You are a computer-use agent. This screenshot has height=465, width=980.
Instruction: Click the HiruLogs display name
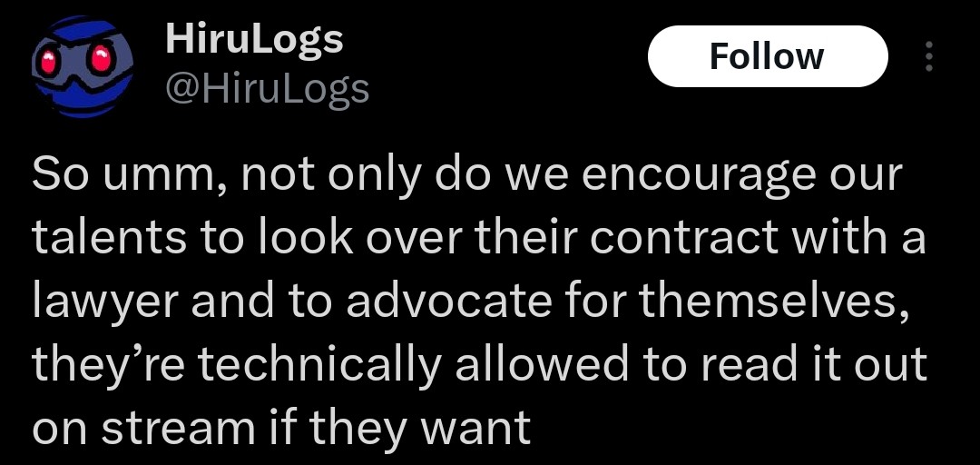click(x=254, y=39)
